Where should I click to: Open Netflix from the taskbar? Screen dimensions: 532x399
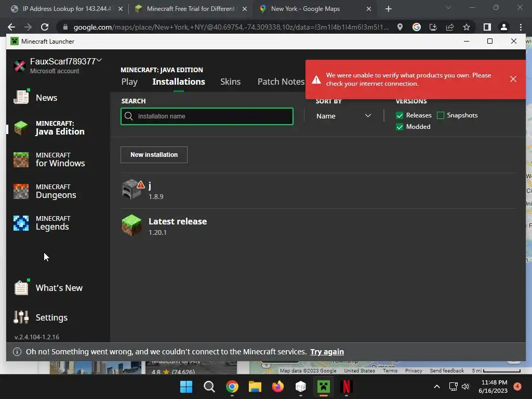tap(347, 387)
